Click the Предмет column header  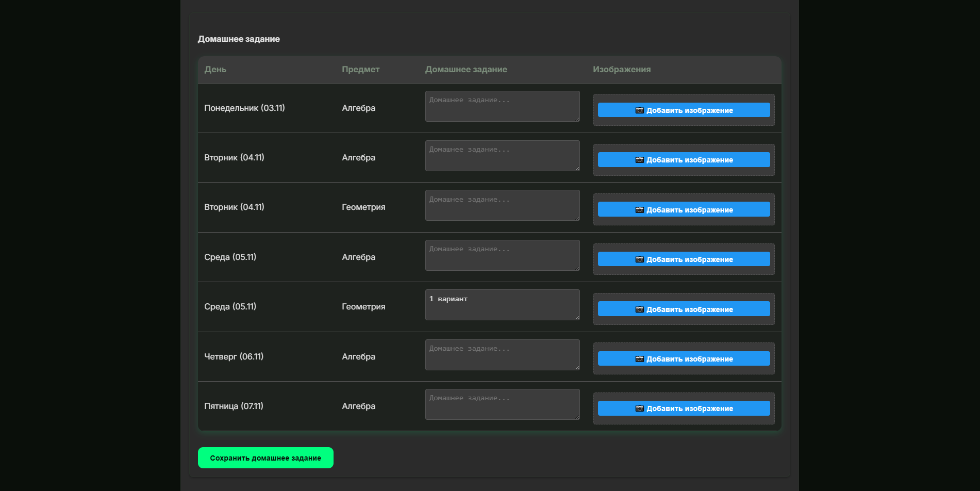[x=361, y=70]
